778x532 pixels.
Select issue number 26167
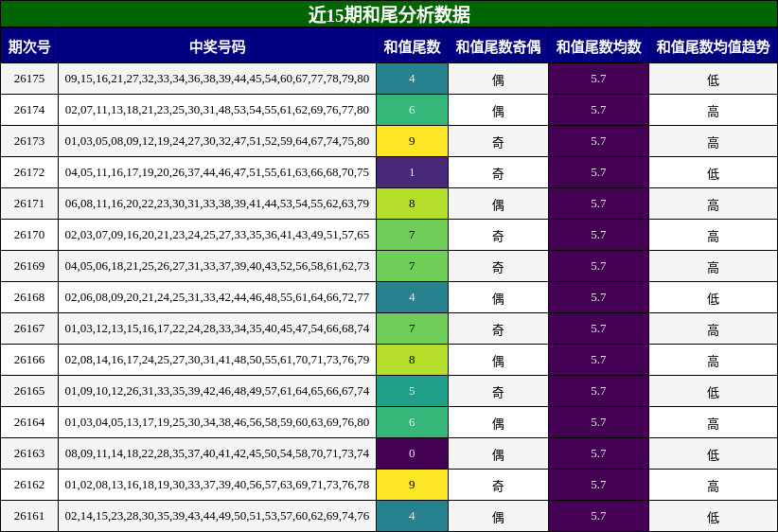[29, 329]
